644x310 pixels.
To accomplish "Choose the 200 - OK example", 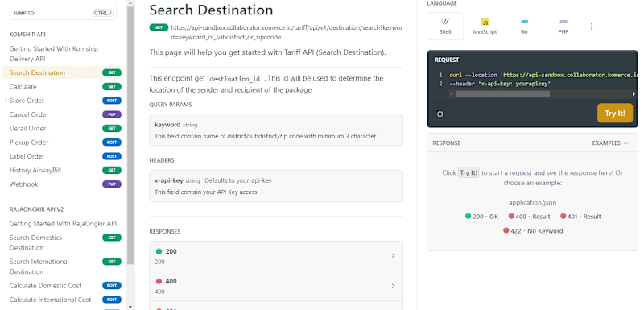I will (x=481, y=217).
